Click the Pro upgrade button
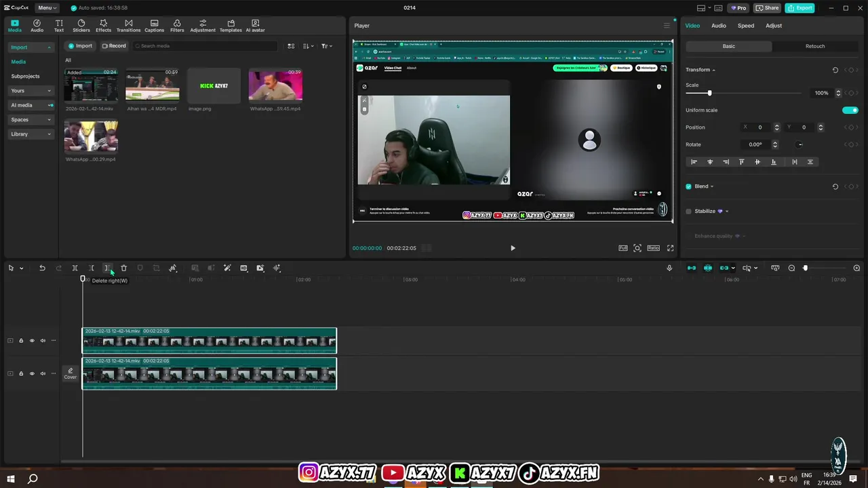The width and height of the screenshot is (868, 488). (738, 8)
